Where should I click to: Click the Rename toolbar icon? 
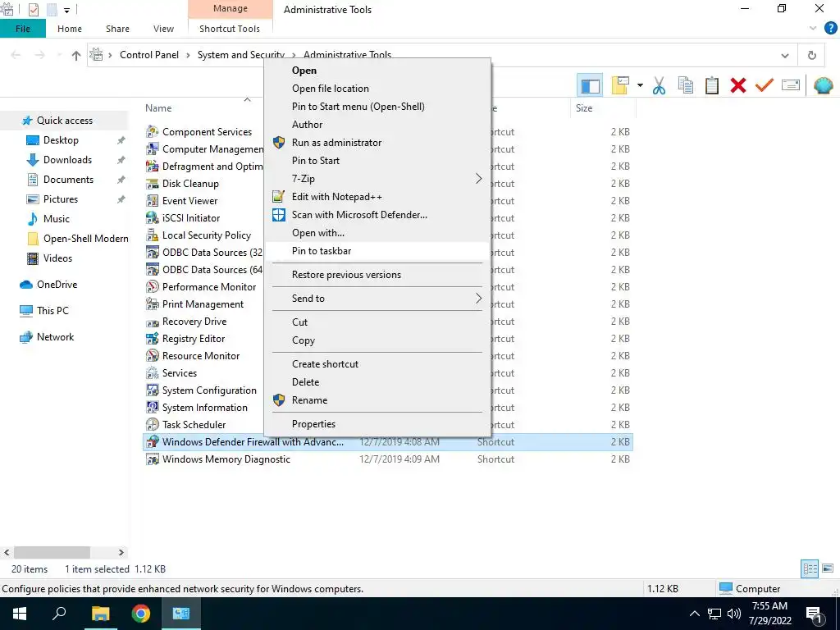coord(791,85)
